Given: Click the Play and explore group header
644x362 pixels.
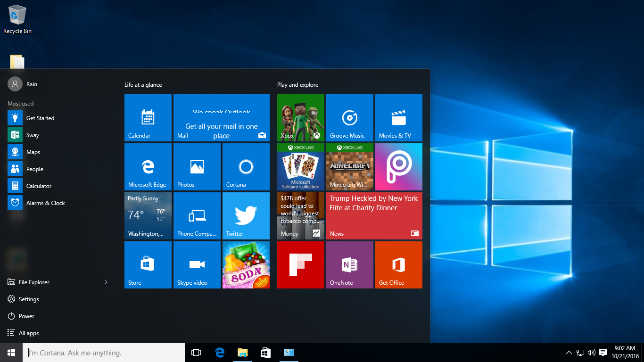Looking at the screenshot, I should point(298,85).
